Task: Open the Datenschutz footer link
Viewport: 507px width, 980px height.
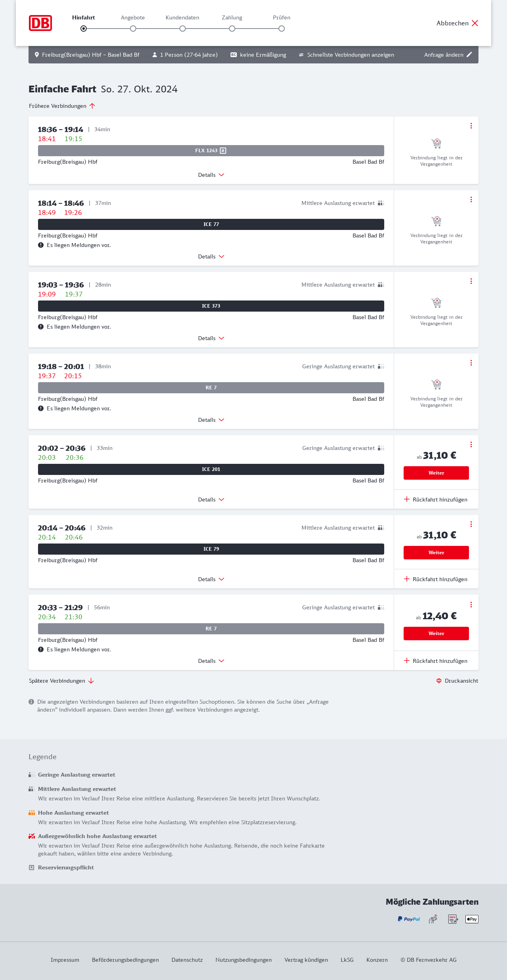Action: [x=187, y=960]
